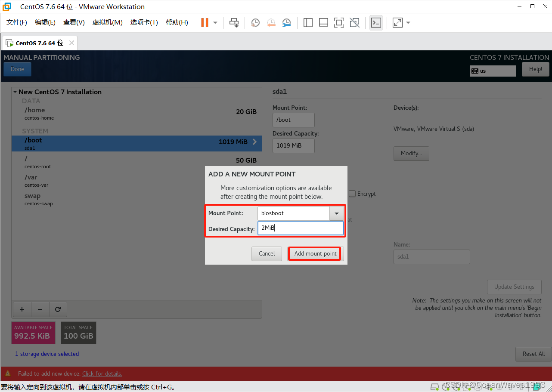552x392 pixels.
Task: Click the stretch guest display icon
Action: [x=397, y=22]
